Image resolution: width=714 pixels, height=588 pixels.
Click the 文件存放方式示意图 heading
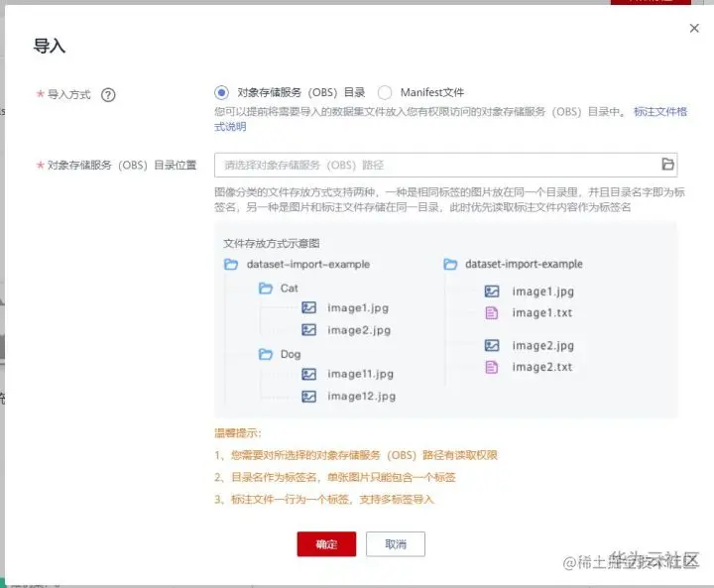pos(272,243)
